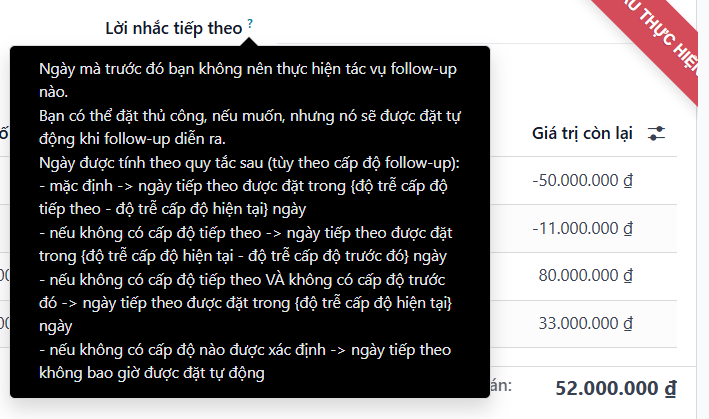Select the 80.000.000 ₫ amount cell

pos(586,276)
